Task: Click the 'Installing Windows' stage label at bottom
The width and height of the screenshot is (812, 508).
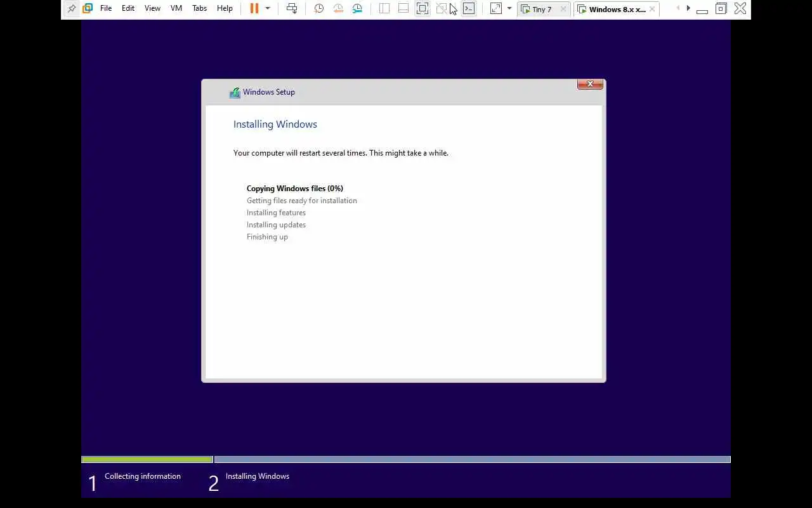Action: pos(258,476)
